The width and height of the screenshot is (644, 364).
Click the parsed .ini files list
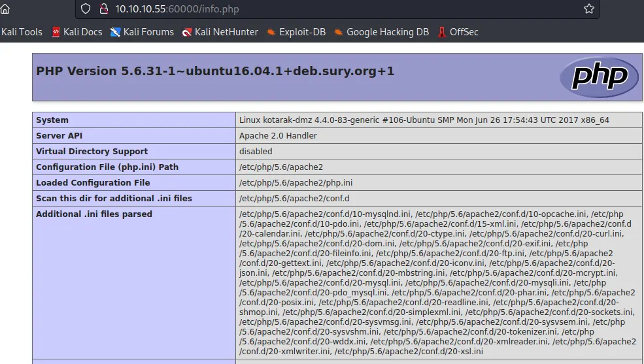(x=437, y=282)
